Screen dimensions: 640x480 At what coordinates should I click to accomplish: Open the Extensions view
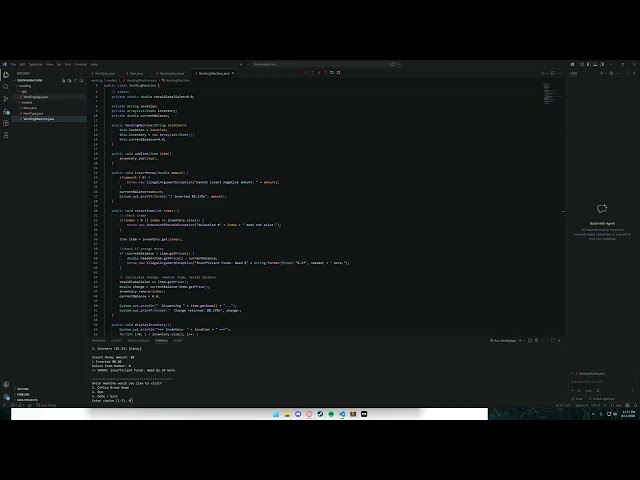tap(6, 123)
